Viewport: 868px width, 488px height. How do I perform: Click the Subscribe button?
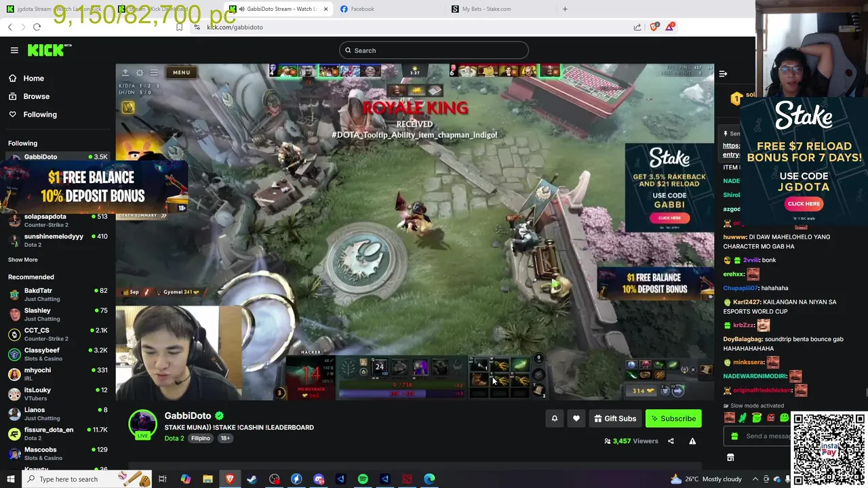(x=673, y=419)
